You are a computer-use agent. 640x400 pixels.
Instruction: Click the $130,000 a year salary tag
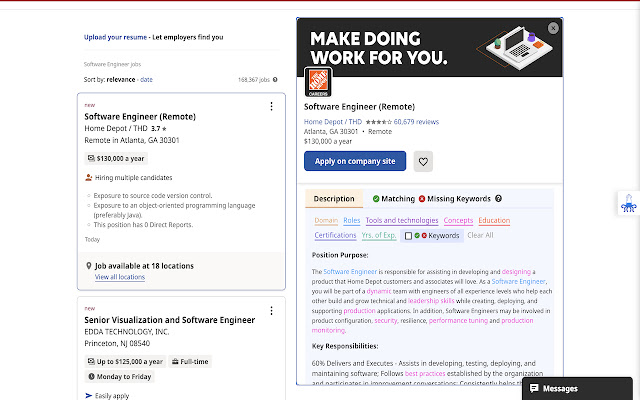point(116,158)
